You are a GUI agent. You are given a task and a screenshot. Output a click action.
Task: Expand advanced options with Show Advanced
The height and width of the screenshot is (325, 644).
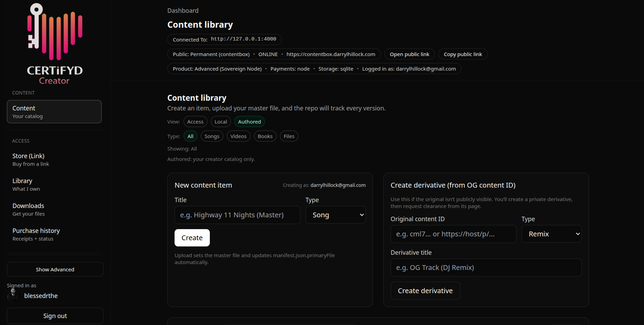pyautogui.click(x=55, y=269)
